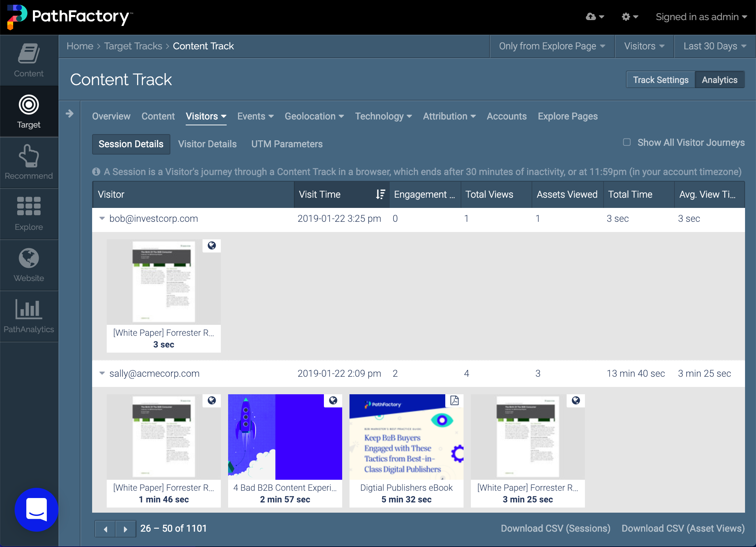Expand the Only from Explore Page filter

coord(552,46)
